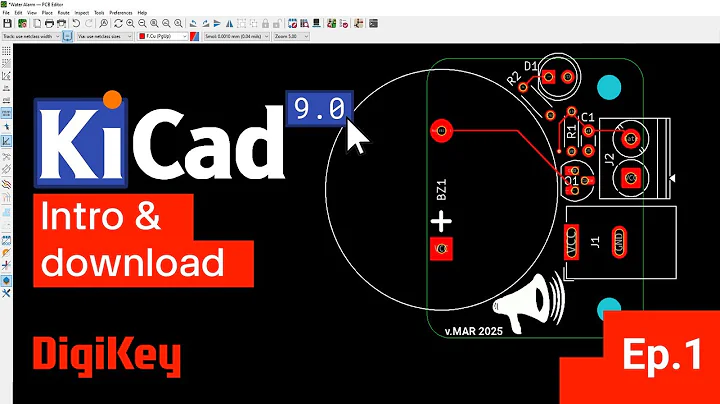Toggle curved ratsnest lines
The image size is (720, 404).
(x=6, y=169)
